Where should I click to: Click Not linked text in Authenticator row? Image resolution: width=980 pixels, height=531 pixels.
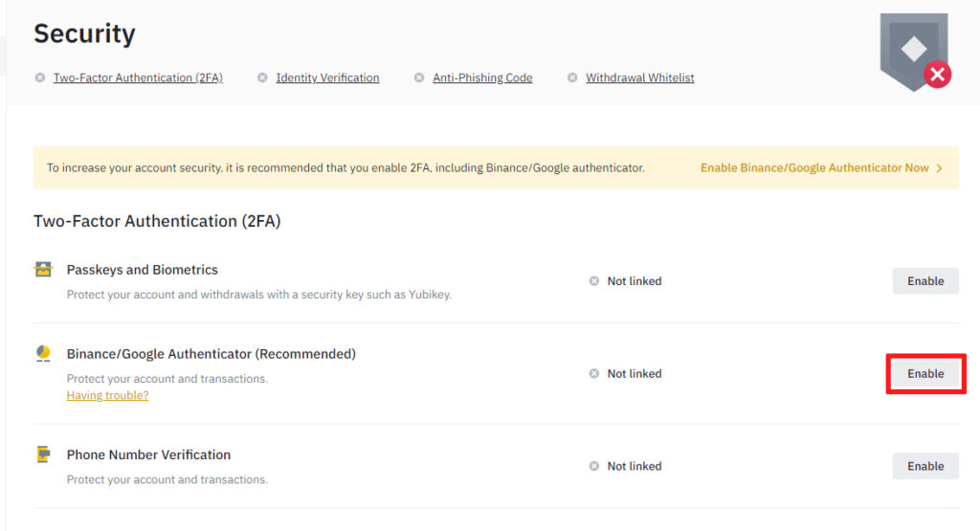635,373
